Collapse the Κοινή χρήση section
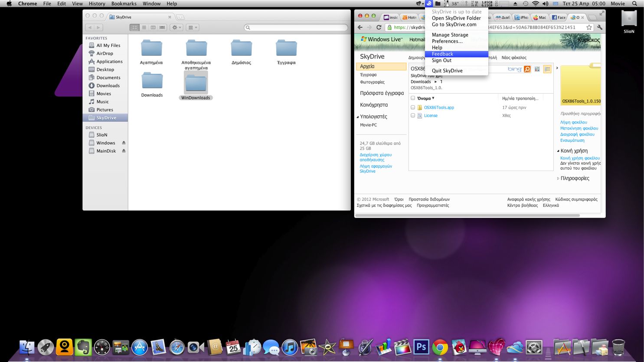The width and height of the screenshot is (644, 362). 558,151
